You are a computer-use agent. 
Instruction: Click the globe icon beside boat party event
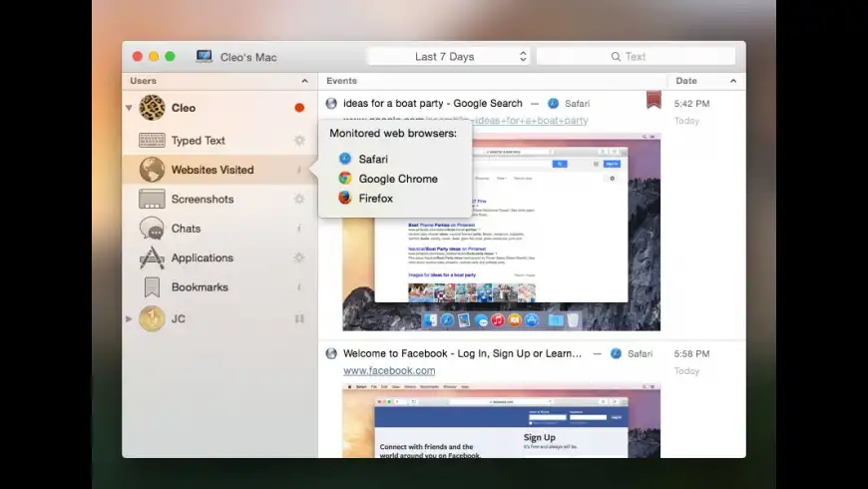point(331,104)
